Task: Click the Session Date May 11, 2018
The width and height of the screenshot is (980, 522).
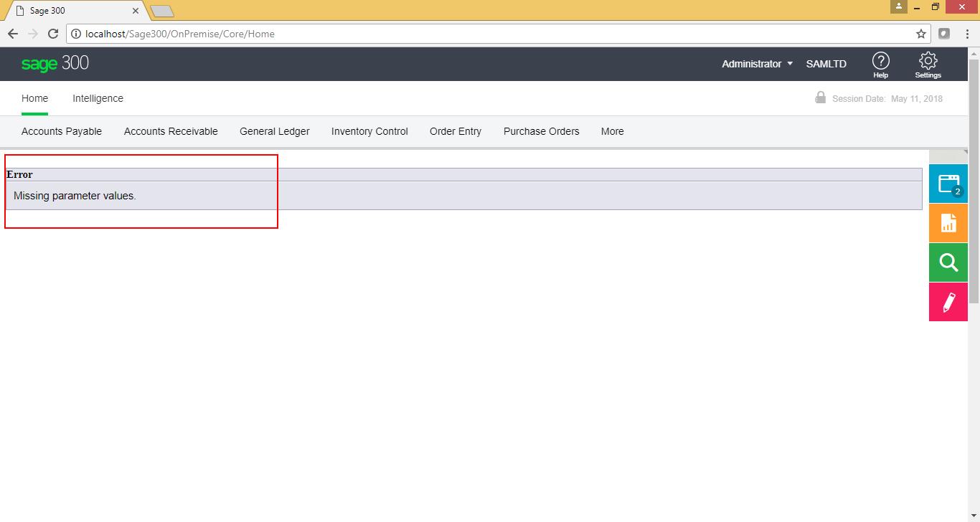Action: (887, 99)
